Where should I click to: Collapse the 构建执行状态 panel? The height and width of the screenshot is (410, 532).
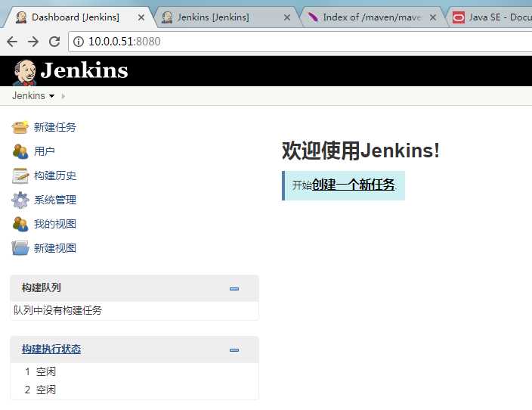(234, 350)
